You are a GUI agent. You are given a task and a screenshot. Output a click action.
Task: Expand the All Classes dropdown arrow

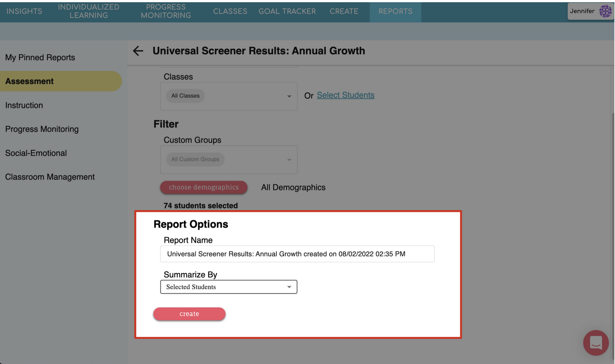pyautogui.click(x=289, y=96)
